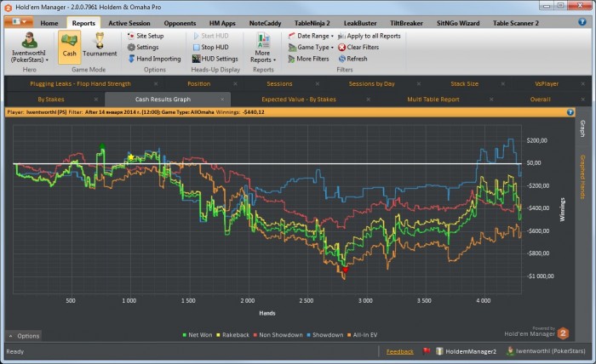Expand Options panel at bottom left
Image resolution: width=596 pixels, height=364 pixels.
tap(24, 336)
